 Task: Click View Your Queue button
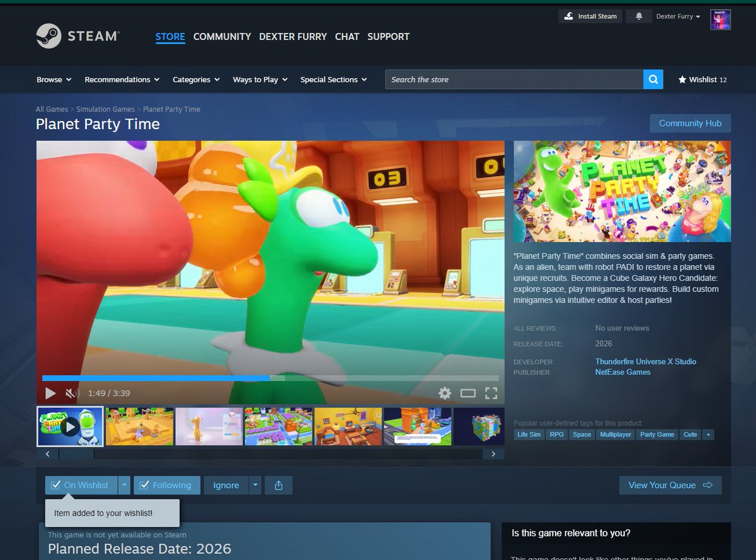coord(670,485)
